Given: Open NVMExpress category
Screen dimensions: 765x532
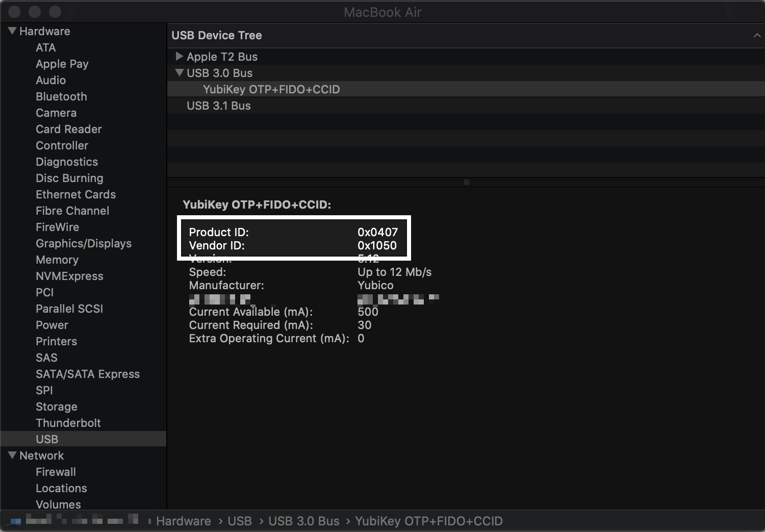Looking at the screenshot, I should click(x=69, y=276).
